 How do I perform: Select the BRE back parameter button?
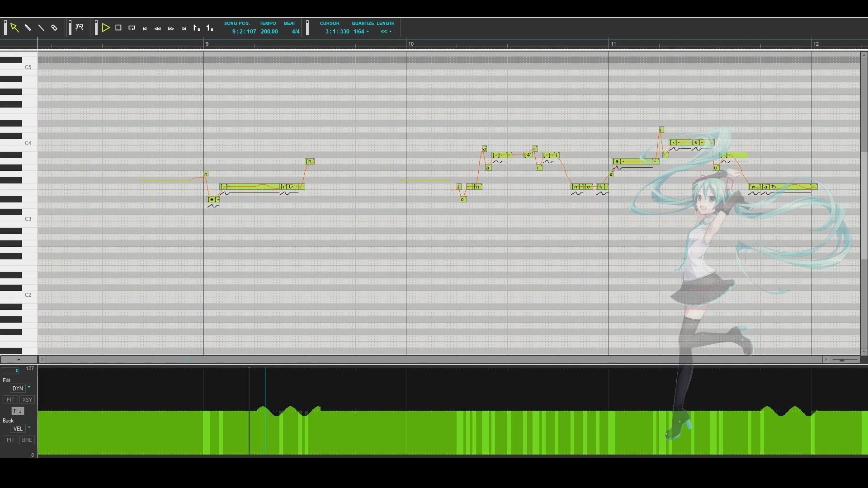pos(27,440)
